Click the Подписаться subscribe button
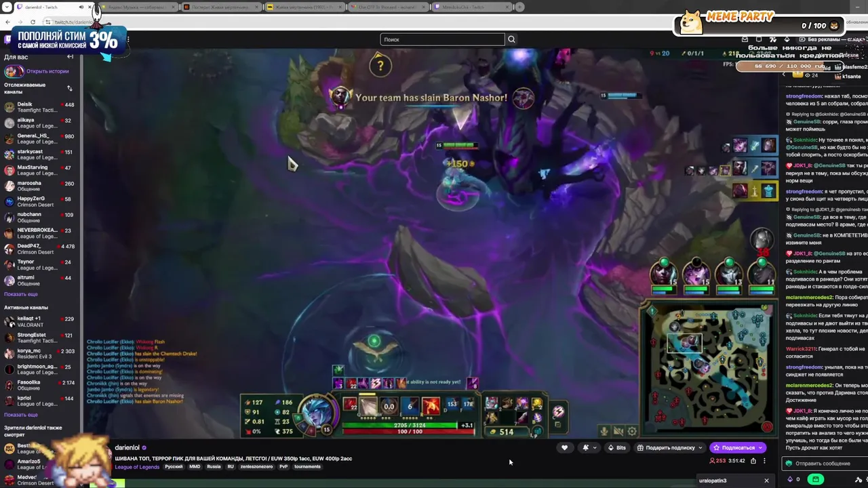The image size is (868, 488). point(738,447)
